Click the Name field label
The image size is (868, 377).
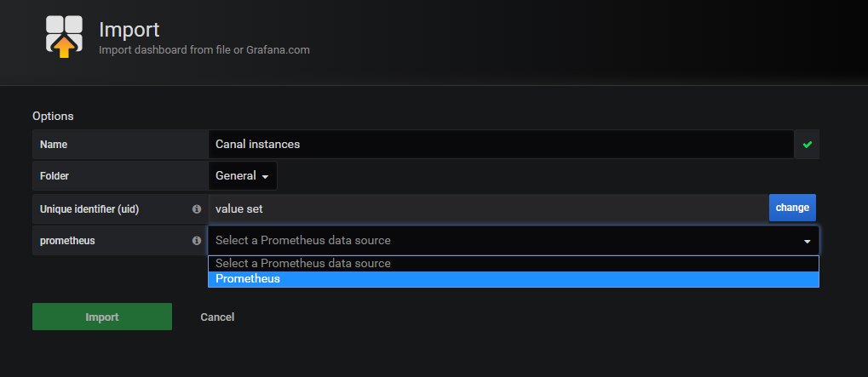click(x=54, y=145)
